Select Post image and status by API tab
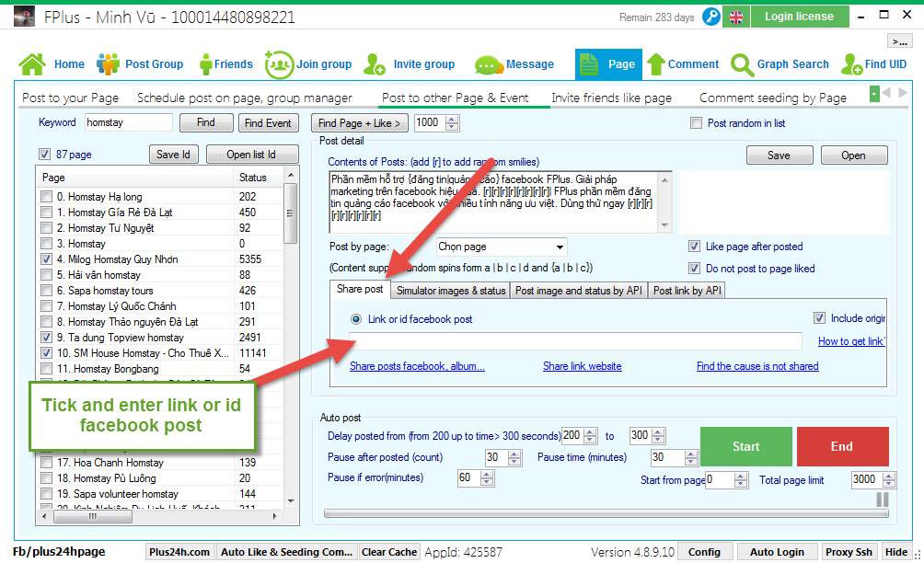Viewport: 924px width, 563px height. (x=579, y=291)
